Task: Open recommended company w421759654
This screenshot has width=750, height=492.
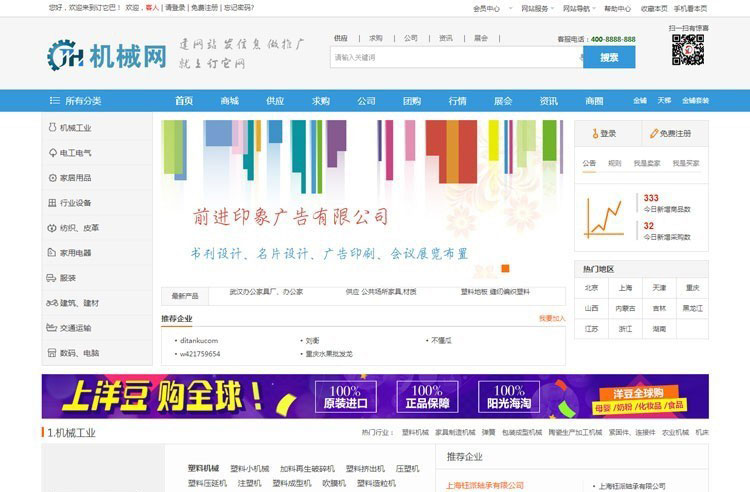Action: click(x=200, y=354)
